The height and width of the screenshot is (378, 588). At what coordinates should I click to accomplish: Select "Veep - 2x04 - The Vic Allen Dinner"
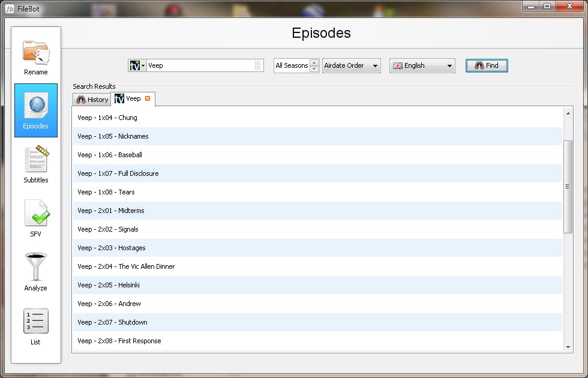click(x=317, y=266)
